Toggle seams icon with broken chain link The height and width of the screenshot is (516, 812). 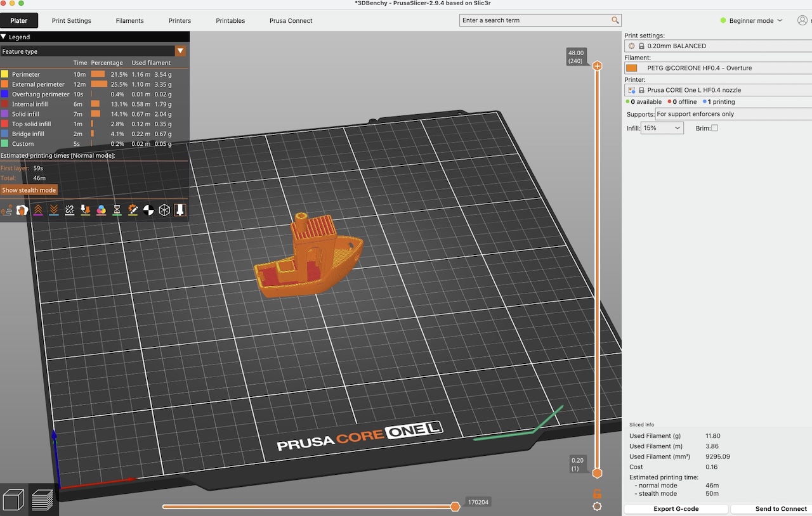pos(70,210)
